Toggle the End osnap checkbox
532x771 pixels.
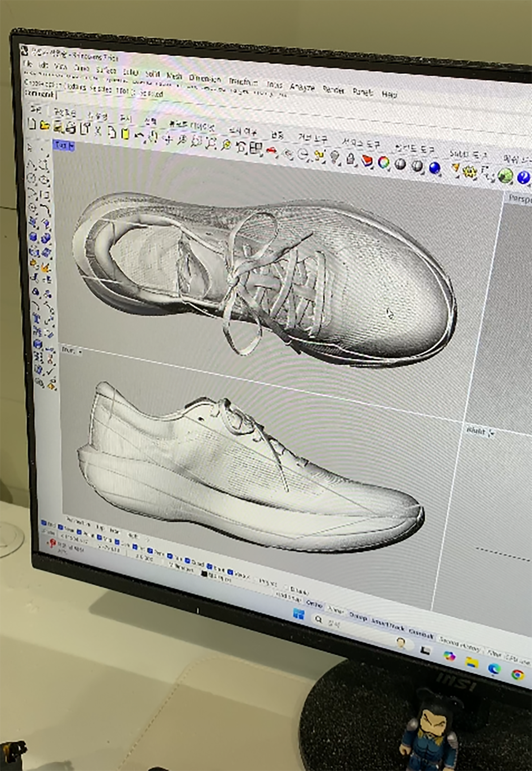[x=44, y=524]
